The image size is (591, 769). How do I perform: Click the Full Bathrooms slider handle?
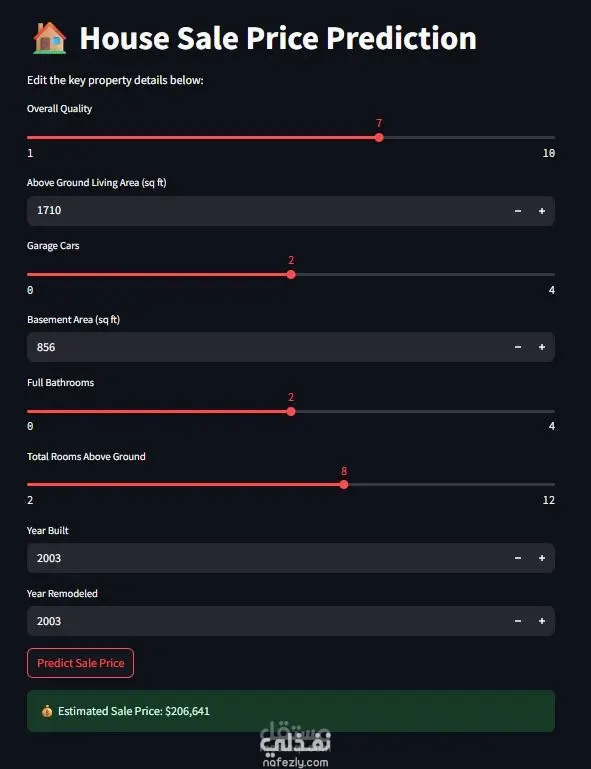pyautogui.click(x=291, y=411)
